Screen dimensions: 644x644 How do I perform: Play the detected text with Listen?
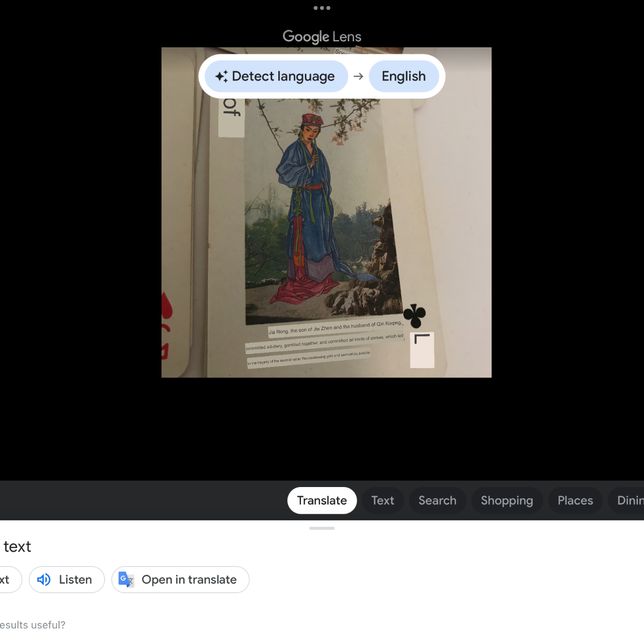point(66,580)
